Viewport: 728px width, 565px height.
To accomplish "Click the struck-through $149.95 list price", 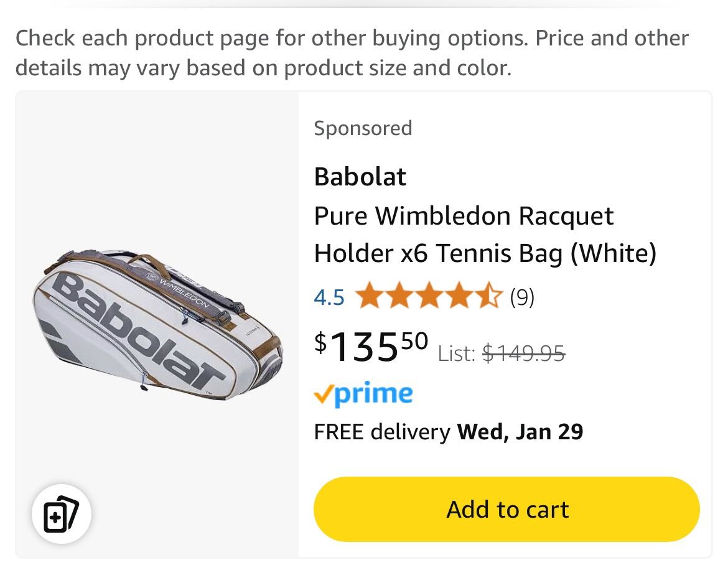I will click(525, 353).
